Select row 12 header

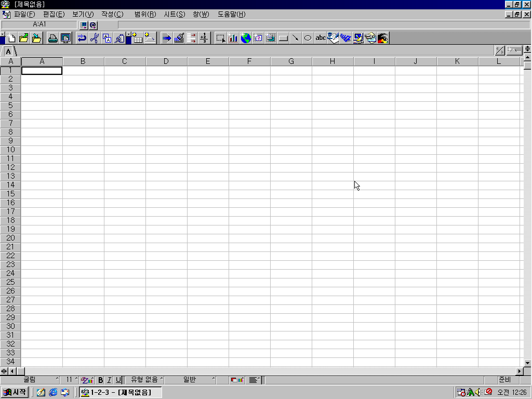click(x=10, y=167)
